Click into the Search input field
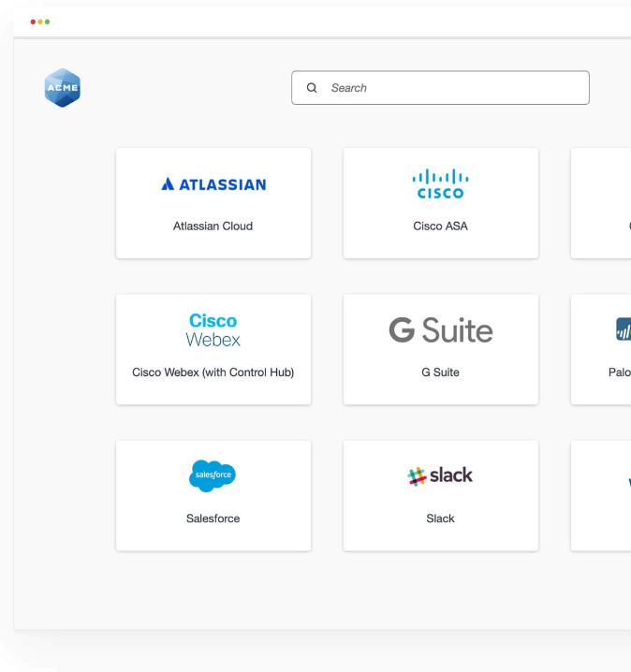The height and width of the screenshot is (672, 631). click(x=440, y=88)
